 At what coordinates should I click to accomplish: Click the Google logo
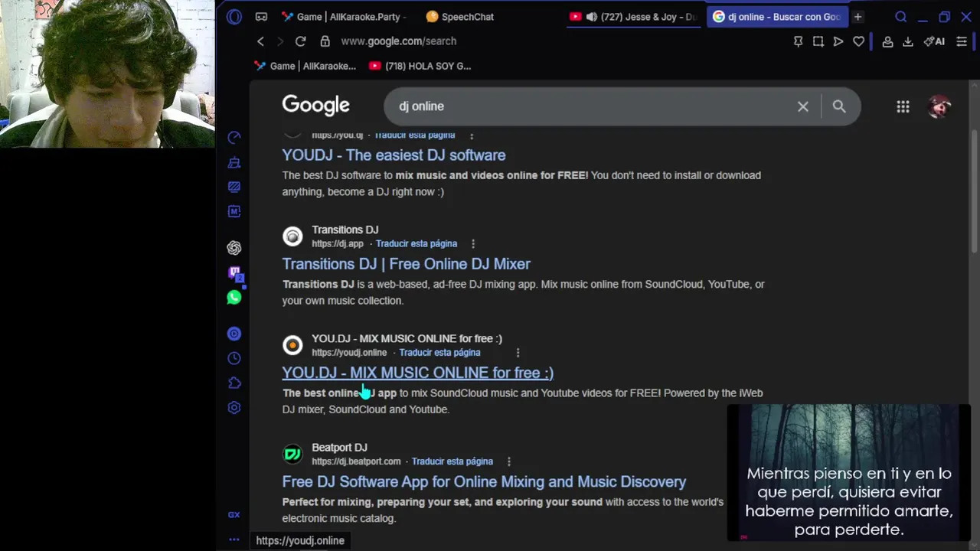pyautogui.click(x=315, y=106)
